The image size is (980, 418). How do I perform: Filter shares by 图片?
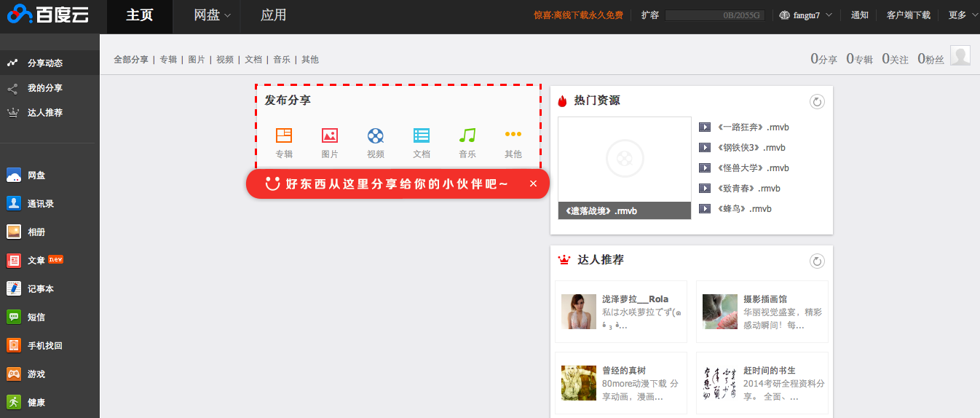[197, 60]
